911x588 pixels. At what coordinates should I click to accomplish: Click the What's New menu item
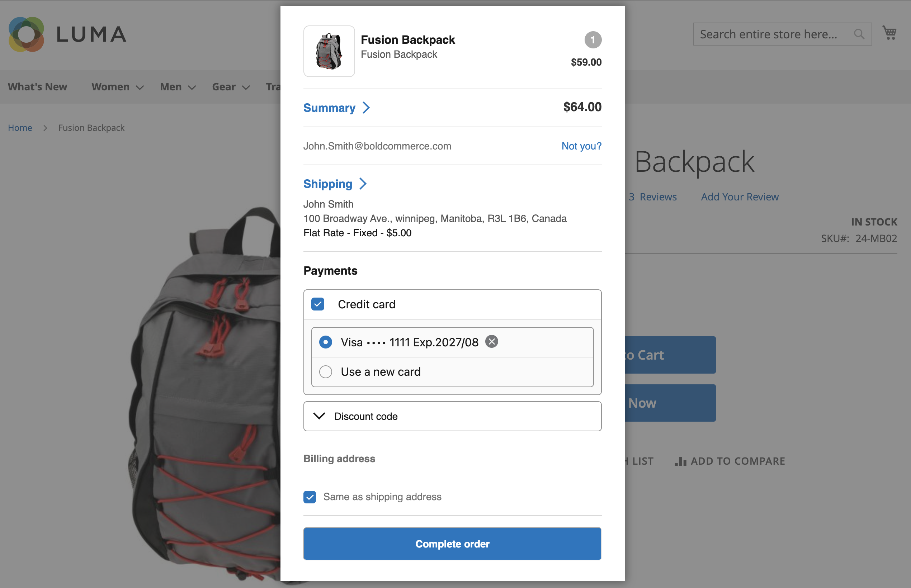coord(37,87)
